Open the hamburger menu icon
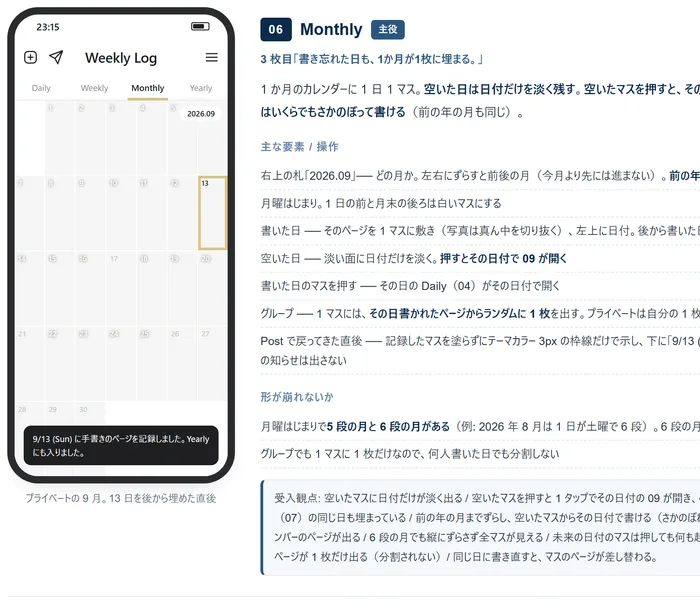This screenshot has height=604, width=700. (x=212, y=58)
